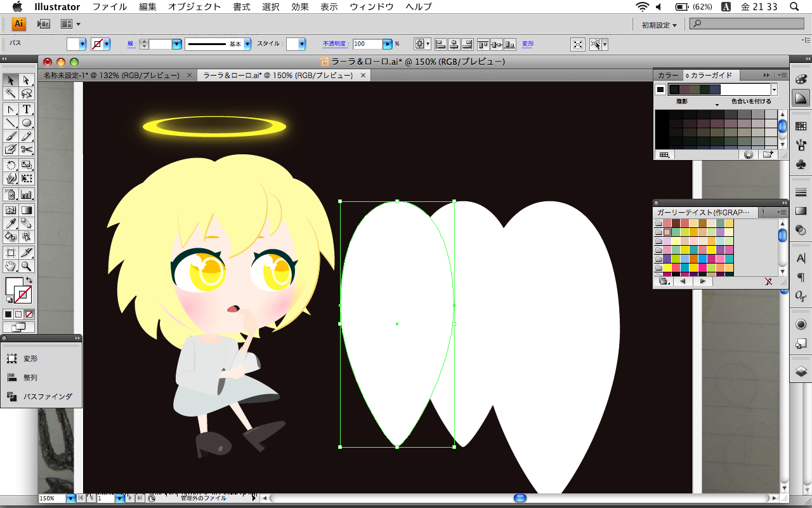This screenshot has height=508, width=812.
Task: Click the 変形 link in control bar
Action: pyautogui.click(x=528, y=44)
